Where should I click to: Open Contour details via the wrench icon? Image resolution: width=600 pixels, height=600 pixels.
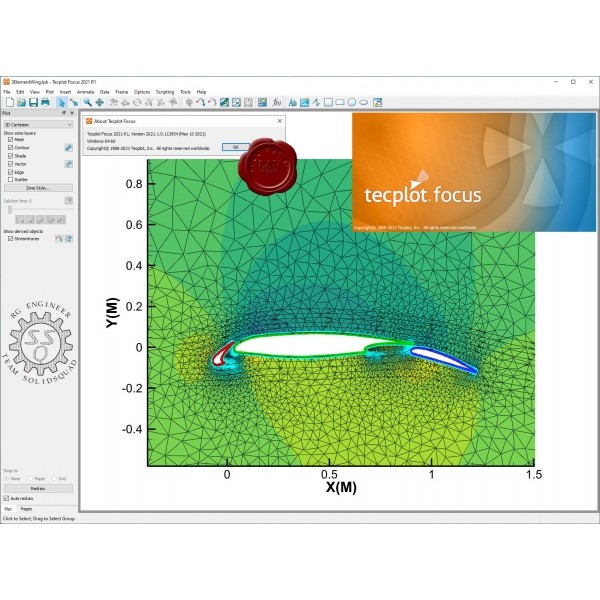click(68, 148)
